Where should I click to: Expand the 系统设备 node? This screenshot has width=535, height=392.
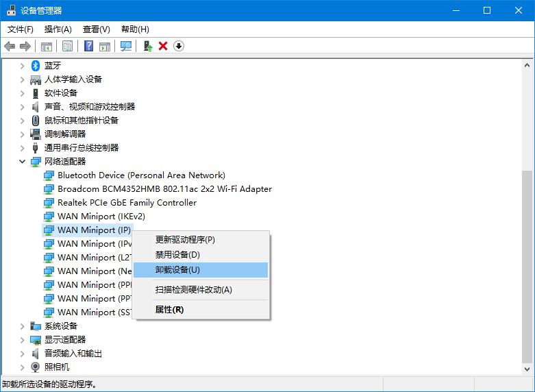coord(22,326)
